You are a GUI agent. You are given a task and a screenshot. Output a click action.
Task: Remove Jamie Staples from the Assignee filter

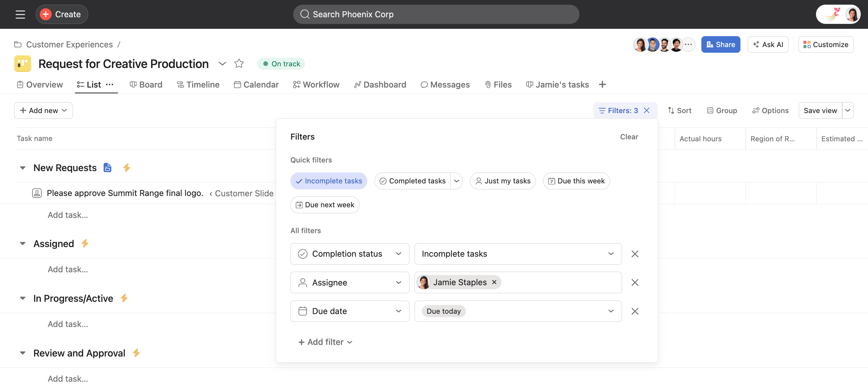(494, 282)
